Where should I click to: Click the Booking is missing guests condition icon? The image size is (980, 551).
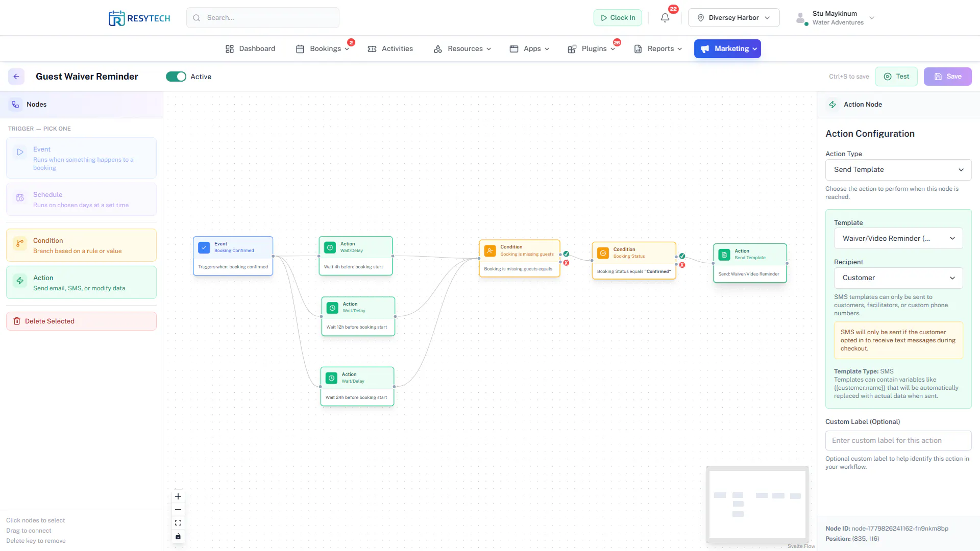(x=490, y=251)
